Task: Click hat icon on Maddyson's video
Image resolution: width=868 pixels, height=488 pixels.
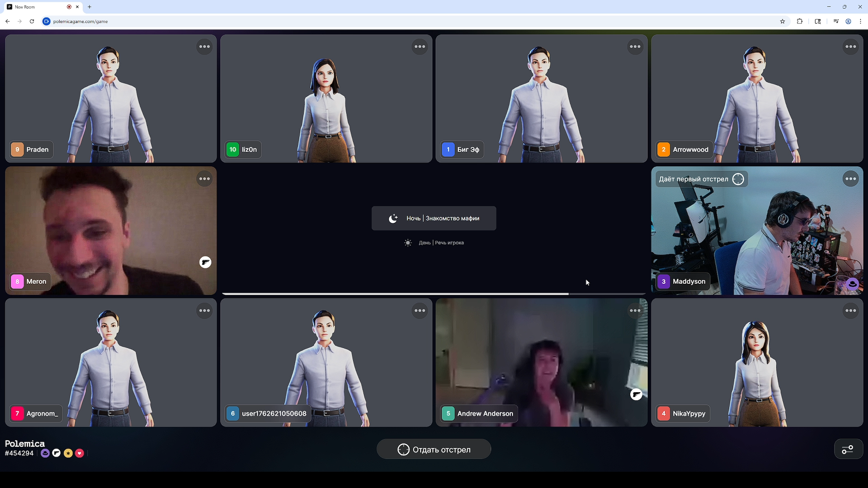Action: point(852,284)
